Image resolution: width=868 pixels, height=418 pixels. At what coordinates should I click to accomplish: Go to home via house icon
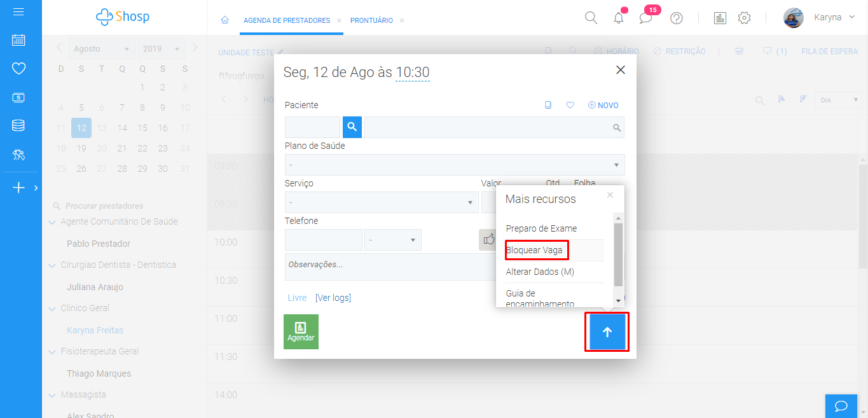[224, 20]
